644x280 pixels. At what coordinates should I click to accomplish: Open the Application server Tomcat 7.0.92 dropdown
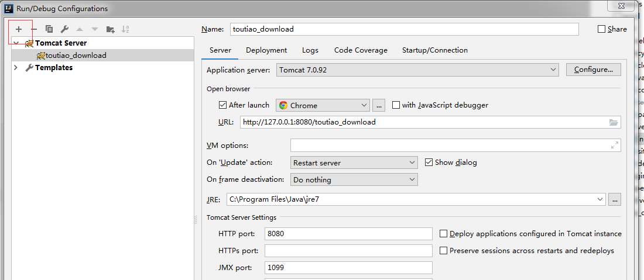pyautogui.click(x=417, y=70)
